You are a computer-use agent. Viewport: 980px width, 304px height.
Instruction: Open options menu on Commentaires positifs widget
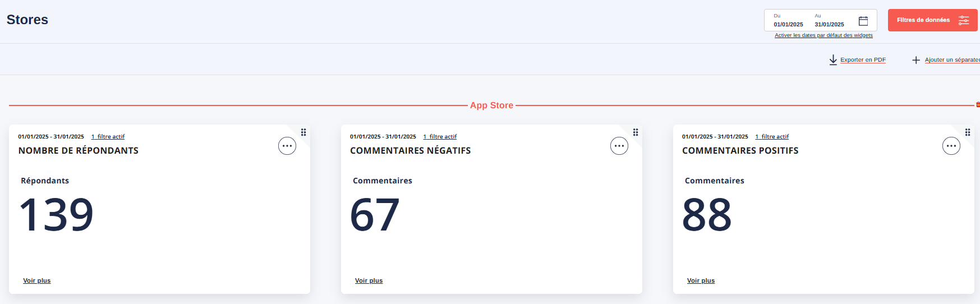coord(951,146)
